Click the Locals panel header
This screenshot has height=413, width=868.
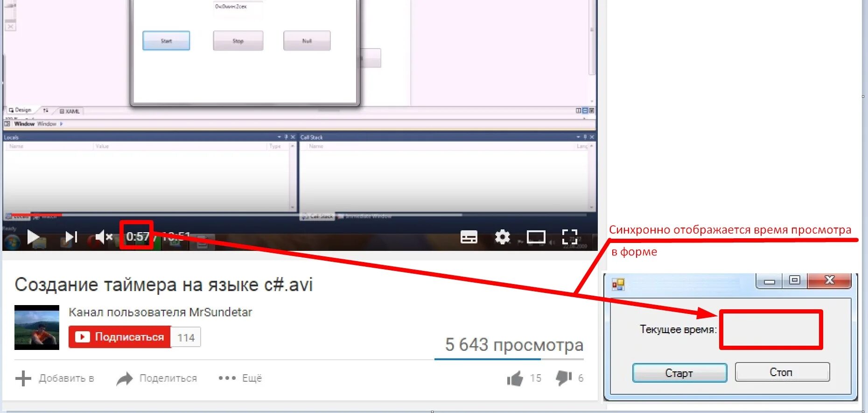pyautogui.click(x=149, y=137)
